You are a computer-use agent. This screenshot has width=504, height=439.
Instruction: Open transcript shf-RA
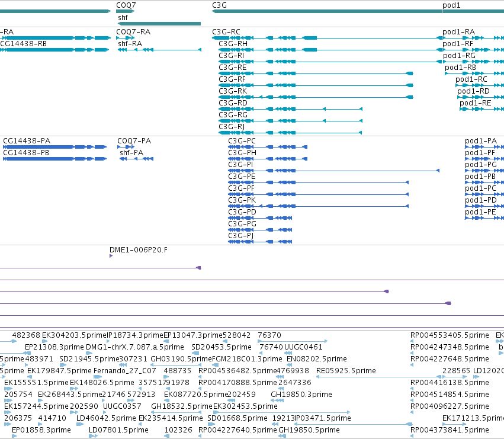click(x=130, y=44)
